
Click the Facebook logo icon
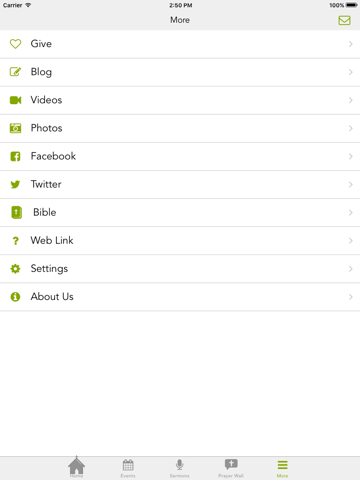[x=15, y=156]
